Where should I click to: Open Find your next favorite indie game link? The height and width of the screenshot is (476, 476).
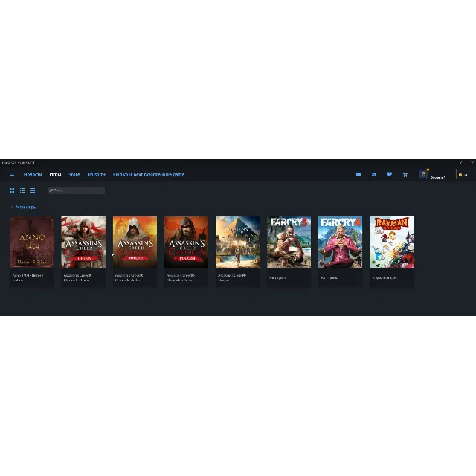pos(149,174)
